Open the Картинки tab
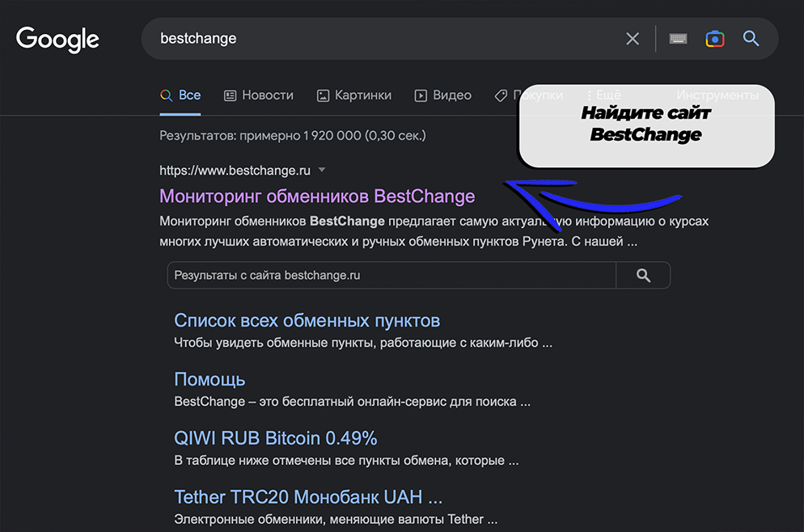Viewport: 804px width, 532px height. [x=354, y=95]
